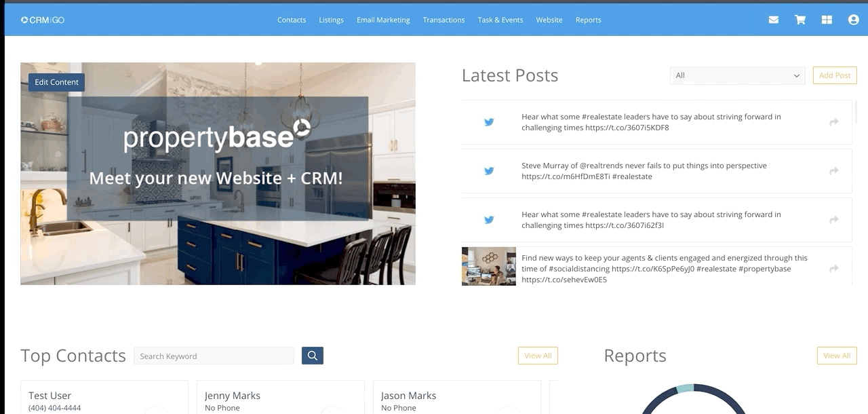Click the Top Contacts heading
This screenshot has height=414, width=868.
73,356
